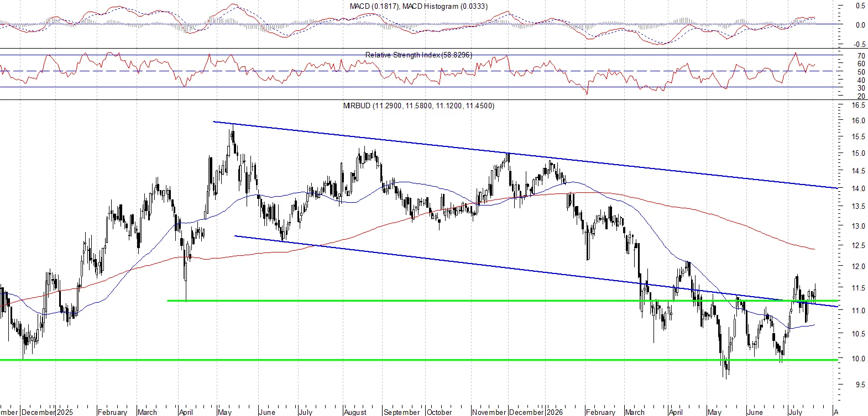Image resolution: width=868 pixels, height=416 pixels.
Task: Select the 0.0 value on MACD axis
Action: (x=860, y=25)
